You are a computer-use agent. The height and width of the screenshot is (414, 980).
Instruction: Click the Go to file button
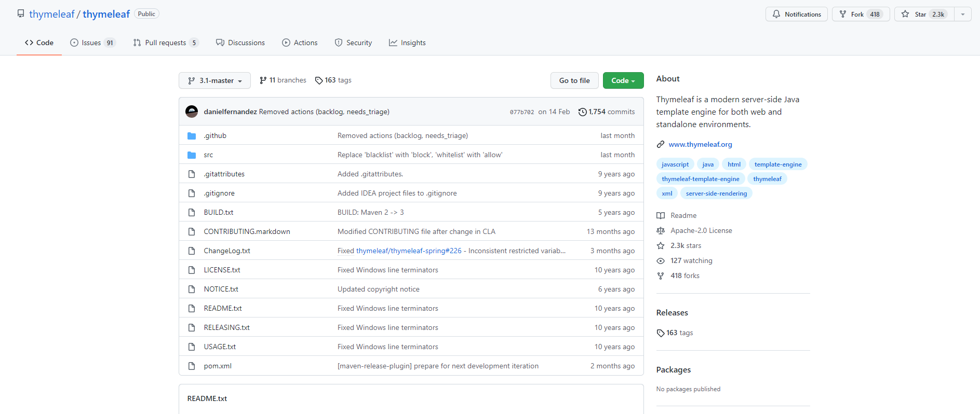pyautogui.click(x=574, y=80)
